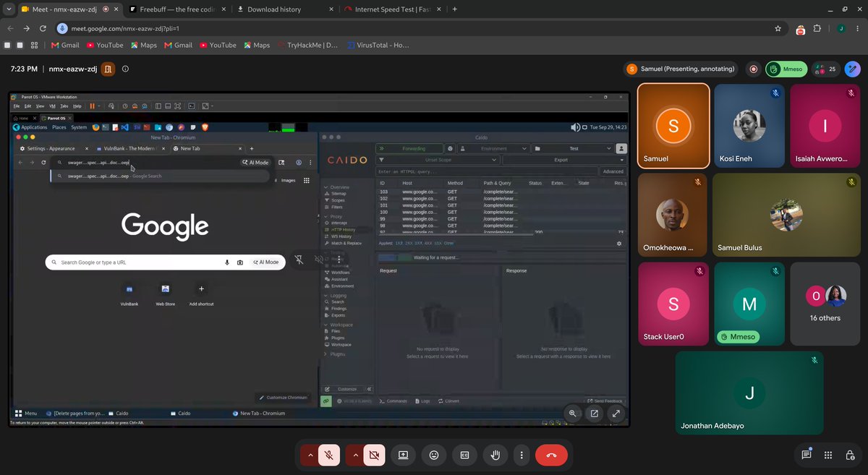
Task: Open Unset Scope dropdown in Caido
Action: tap(438, 160)
